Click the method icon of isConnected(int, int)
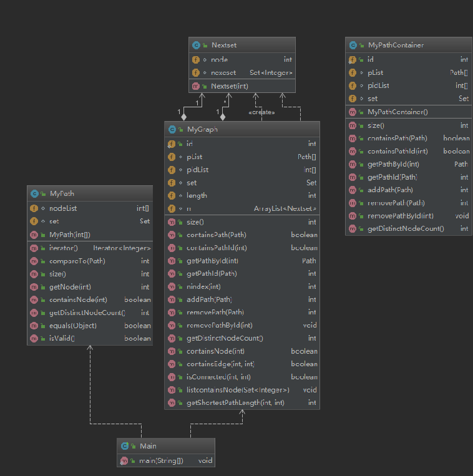 pos(172,377)
